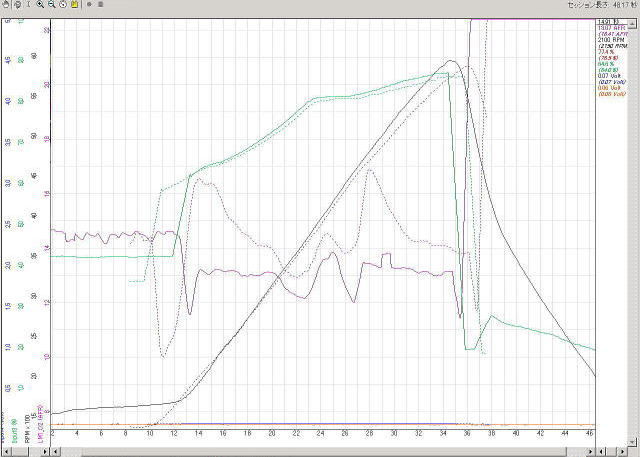Click the session length text

(603, 4)
